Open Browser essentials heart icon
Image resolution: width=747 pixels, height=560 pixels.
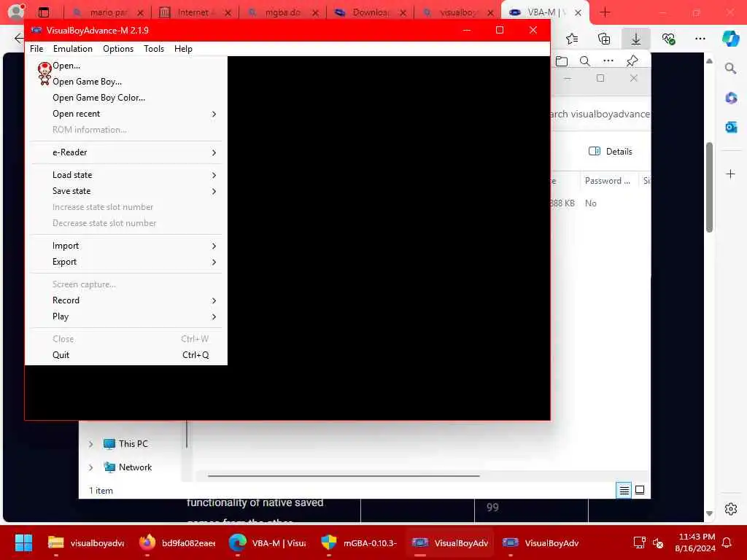tap(668, 39)
